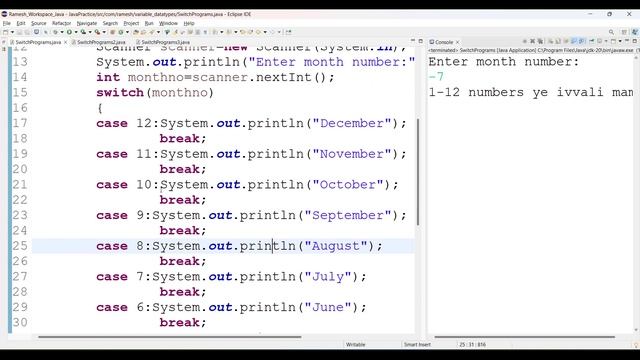Screen dimensions: 640x360
Task: Click the console input value "-7"
Action: 436,77
